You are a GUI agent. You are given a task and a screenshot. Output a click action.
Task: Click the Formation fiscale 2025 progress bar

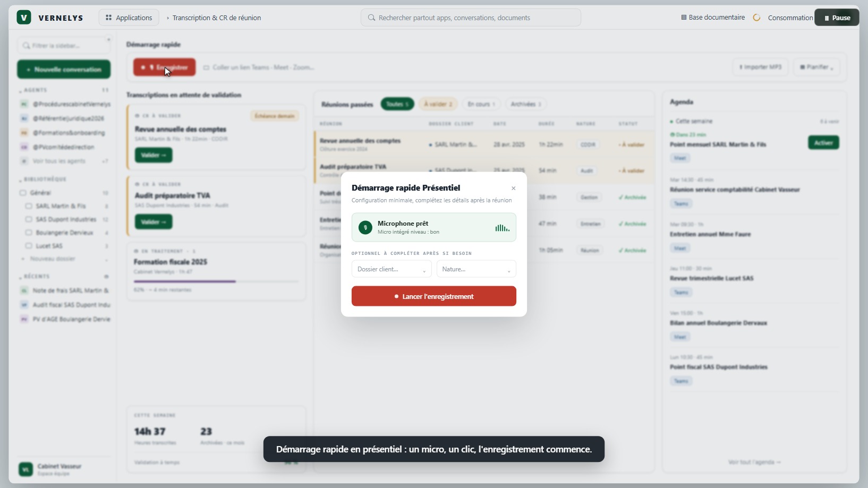(x=216, y=281)
